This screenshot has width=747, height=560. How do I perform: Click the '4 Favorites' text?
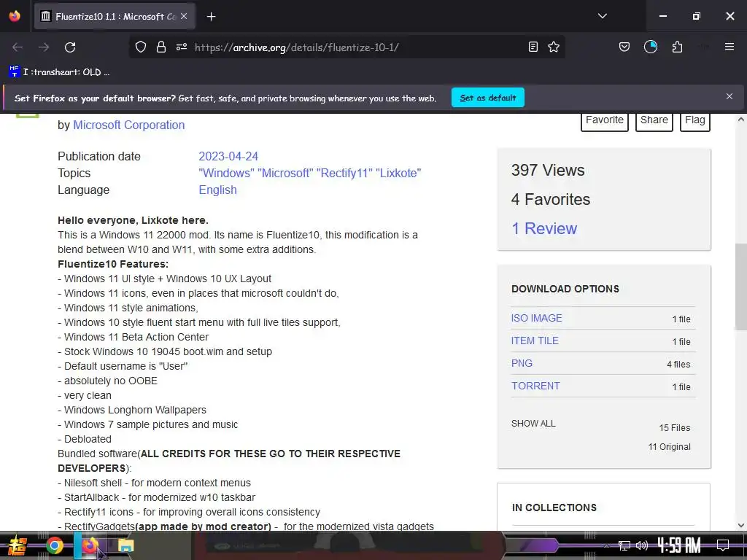[x=551, y=199]
